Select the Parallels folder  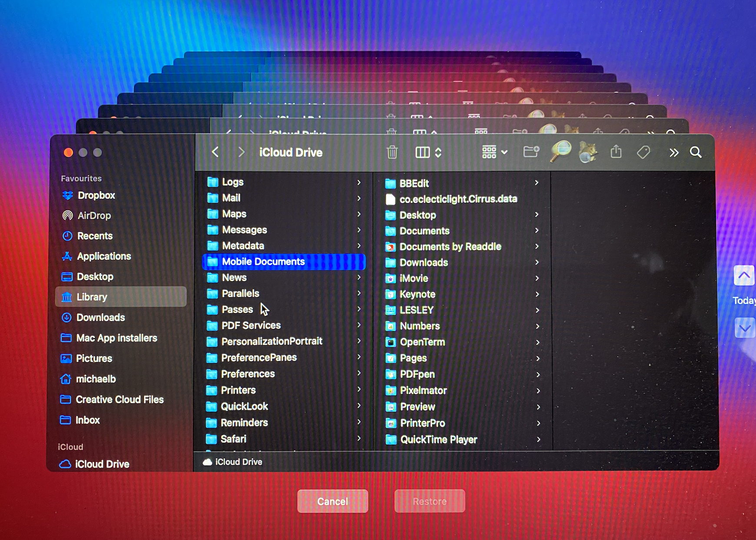[x=240, y=293]
